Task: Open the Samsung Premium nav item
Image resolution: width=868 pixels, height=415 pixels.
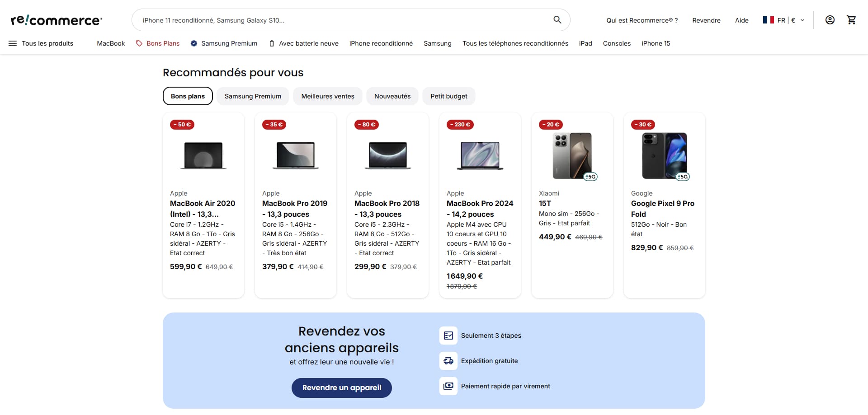Action: pyautogui.click(x=224, y=43)
